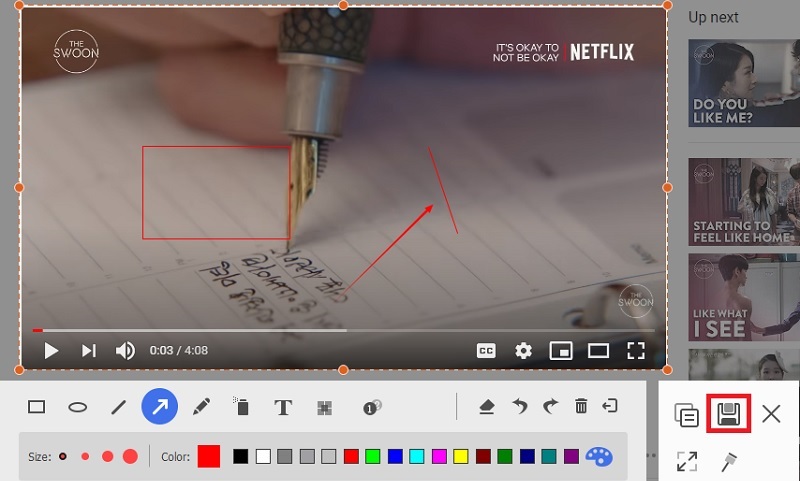Viewport: 800px width, 481px height.
Task: Pick the Mosaic blur tool
Action: (324, 407)
